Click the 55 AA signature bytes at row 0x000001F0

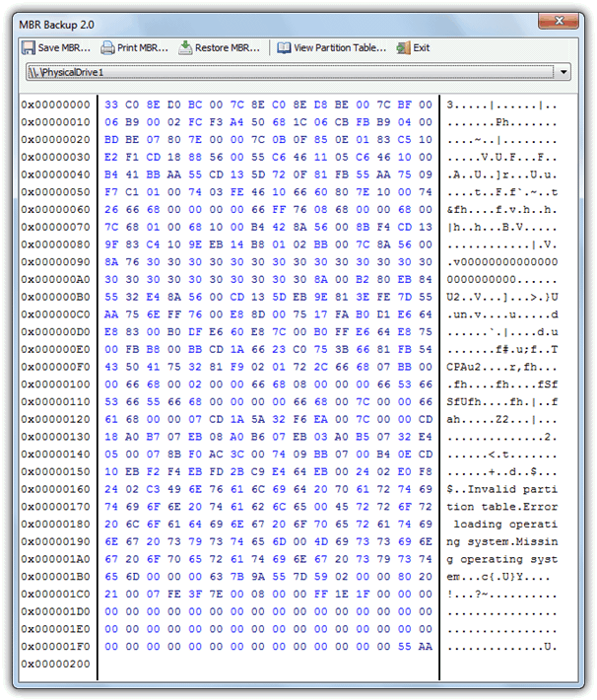(415, 647)
